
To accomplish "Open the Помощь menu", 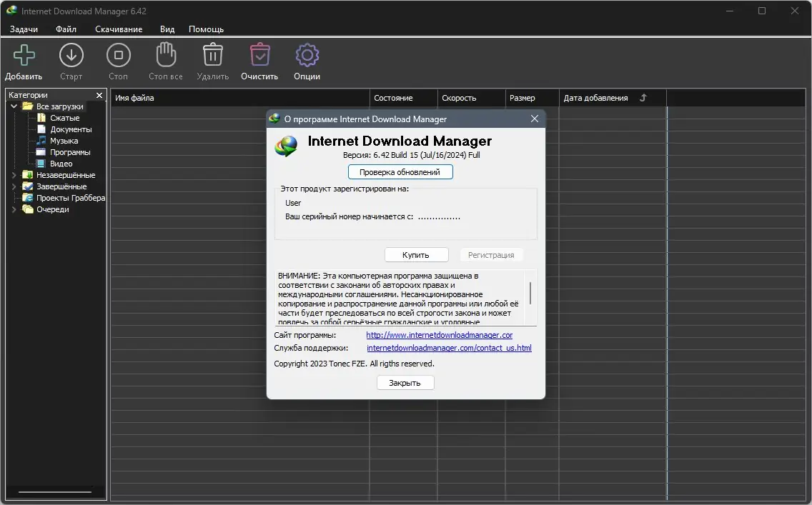I will (206, 29).
